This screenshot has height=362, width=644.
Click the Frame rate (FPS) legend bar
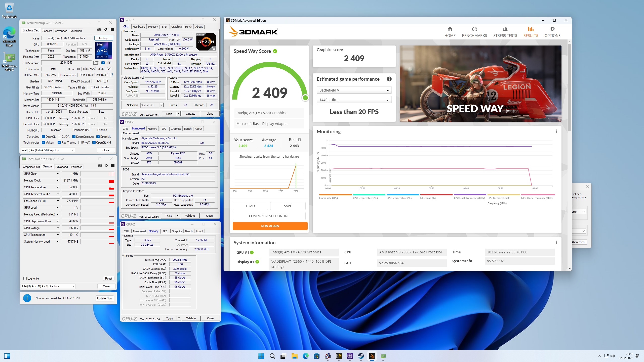[x=335, y=195]
